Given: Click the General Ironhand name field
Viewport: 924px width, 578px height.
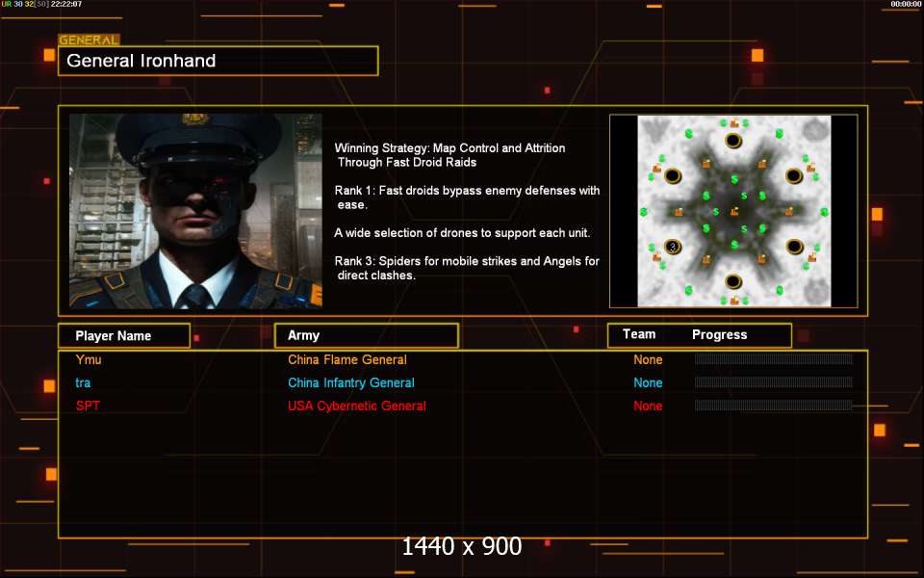Looking at the screenshot, I should coord(218,61).
